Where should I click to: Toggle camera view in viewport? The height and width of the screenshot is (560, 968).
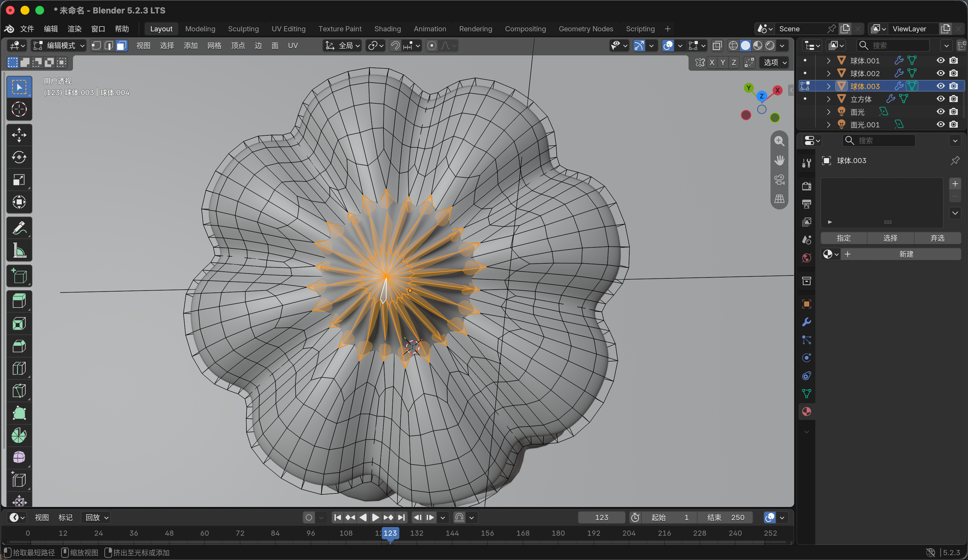pos(779,180)
